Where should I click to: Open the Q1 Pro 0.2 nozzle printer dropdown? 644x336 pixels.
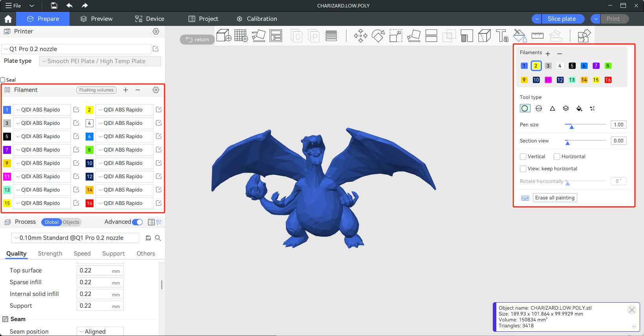(x=77, y=49)
